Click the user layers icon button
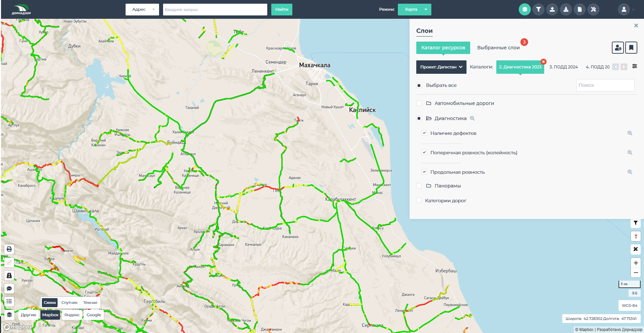 pyautogui.click(x=618, y=48)
